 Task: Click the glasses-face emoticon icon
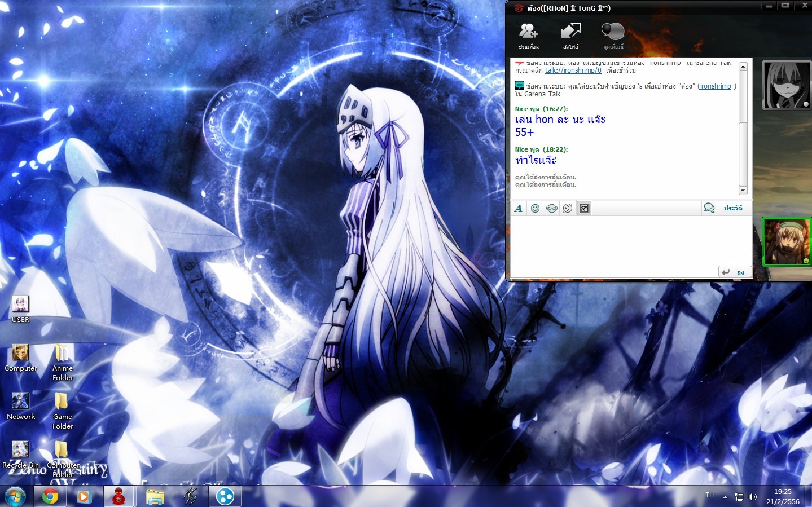(551, 208)
